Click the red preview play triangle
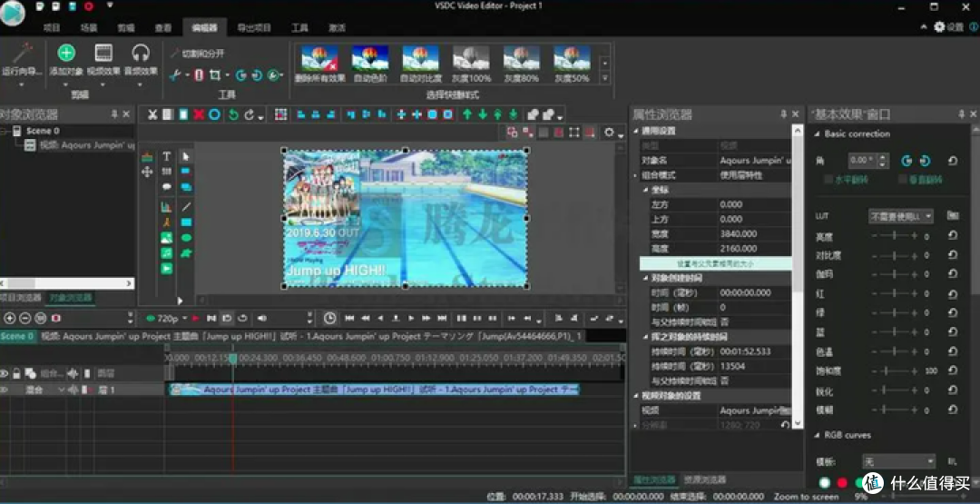This screenshot has height=504, width=980. 196,318
